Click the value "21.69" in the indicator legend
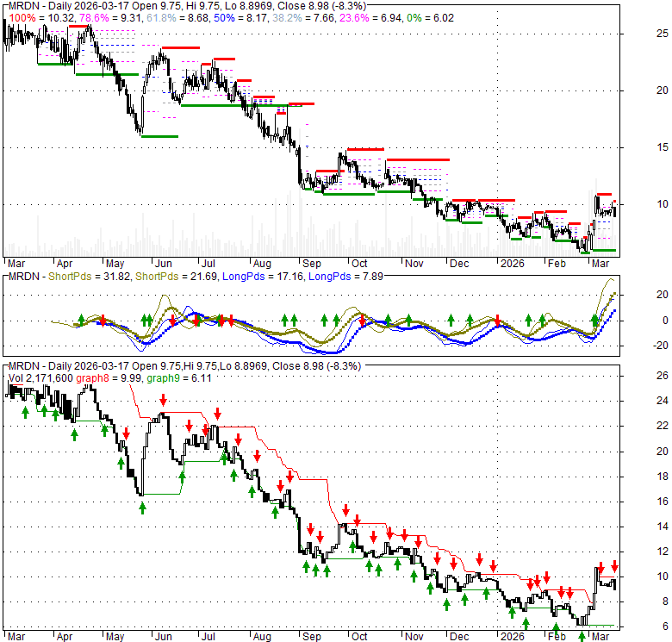672x642 pixels. [x=203, y=277]
